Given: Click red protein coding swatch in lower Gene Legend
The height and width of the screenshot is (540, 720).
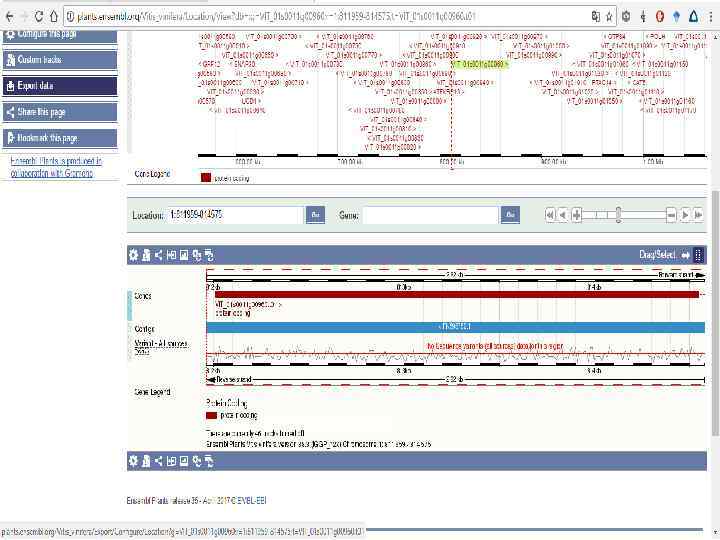Looking at the screenshot, I should (x=212, y=416).
